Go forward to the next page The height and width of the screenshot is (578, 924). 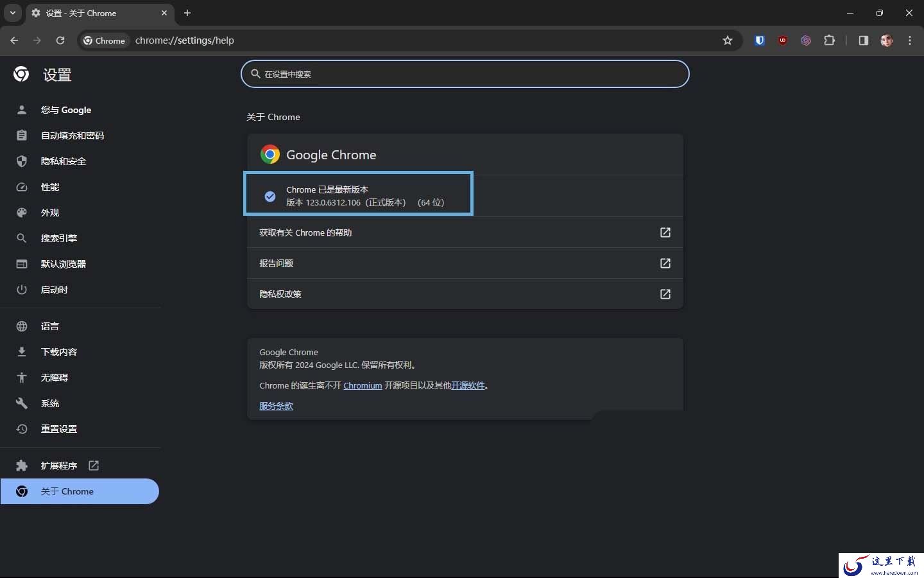click(37, 40)
